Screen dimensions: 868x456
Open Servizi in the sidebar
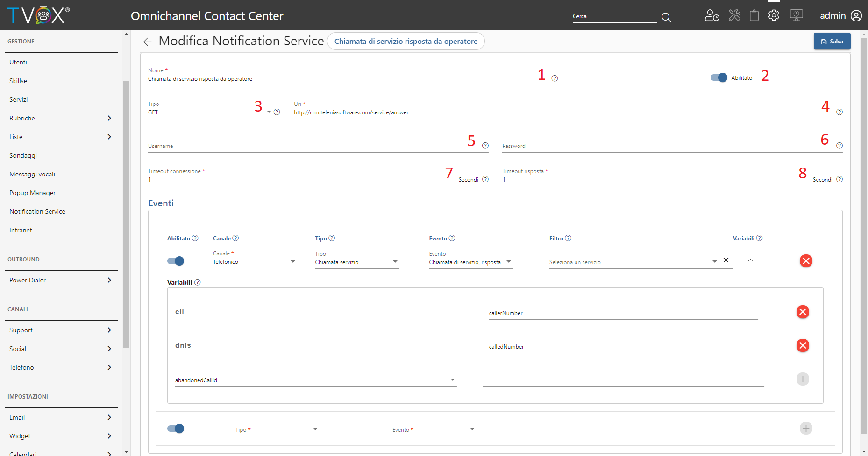(x=19, y=99)
